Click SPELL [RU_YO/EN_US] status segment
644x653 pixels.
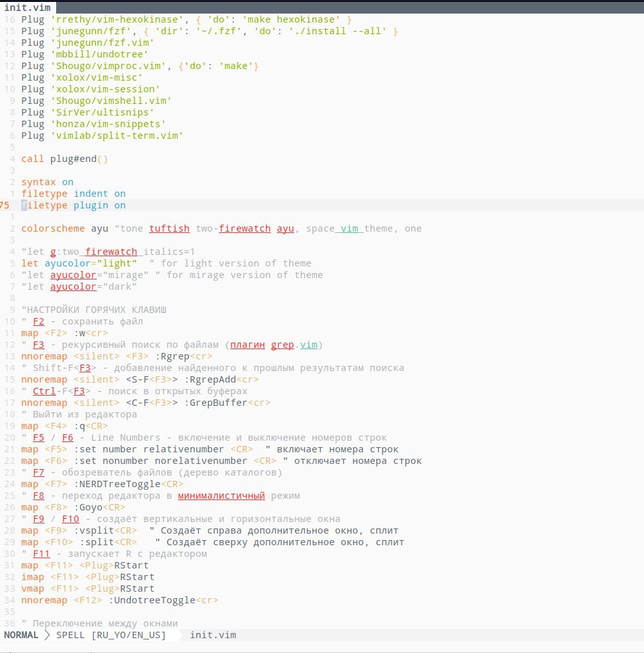pyautogui.click(x=111, y=635)
